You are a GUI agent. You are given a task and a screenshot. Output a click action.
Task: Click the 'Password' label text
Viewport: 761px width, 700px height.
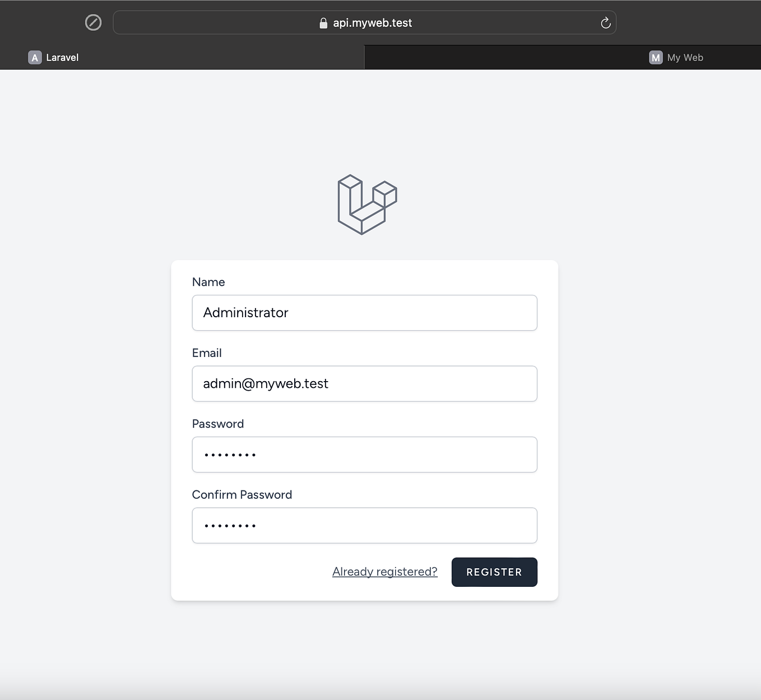pos(218,424)
